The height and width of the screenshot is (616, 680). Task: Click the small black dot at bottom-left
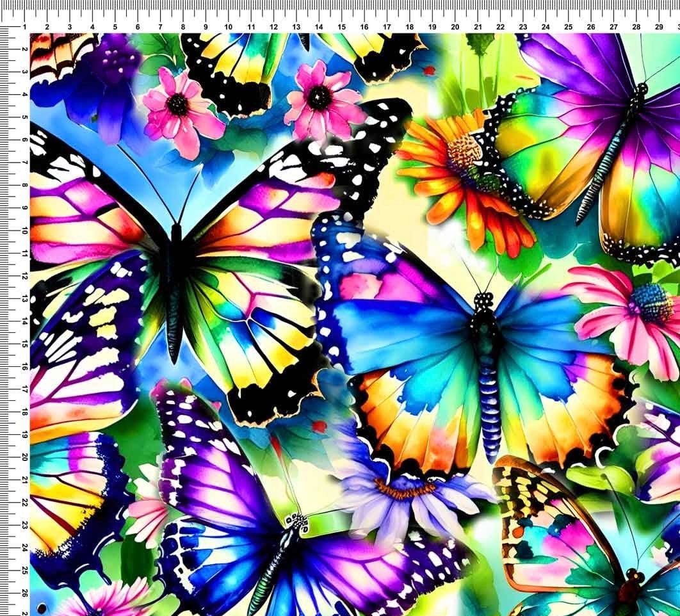click(x=42, y=606)
